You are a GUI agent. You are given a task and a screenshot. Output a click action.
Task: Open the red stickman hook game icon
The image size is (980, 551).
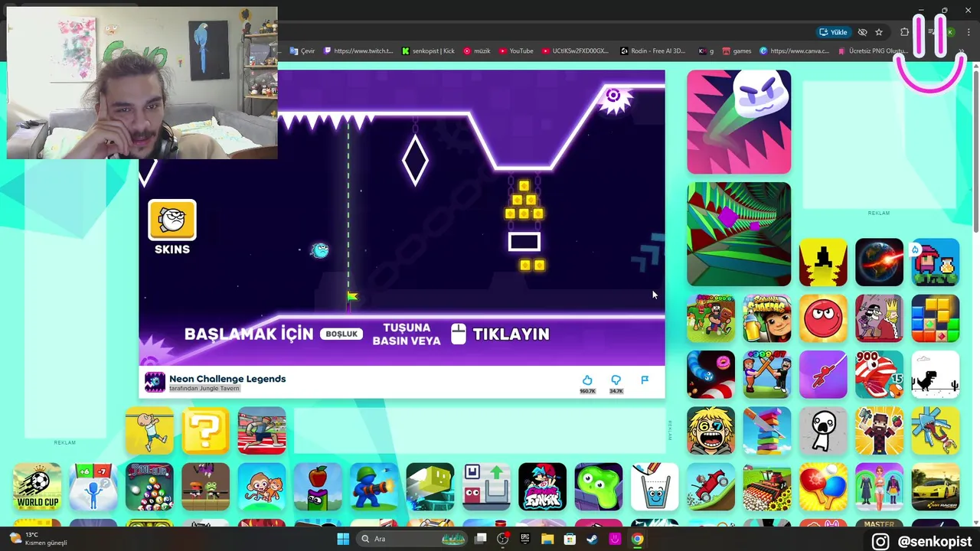pos(823,374)
